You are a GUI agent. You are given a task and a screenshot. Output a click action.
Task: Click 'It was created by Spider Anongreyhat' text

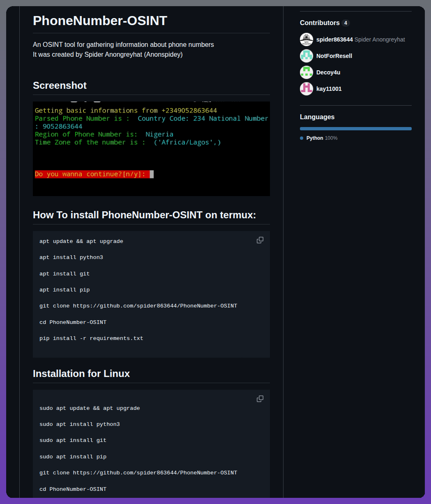[108, 54]
